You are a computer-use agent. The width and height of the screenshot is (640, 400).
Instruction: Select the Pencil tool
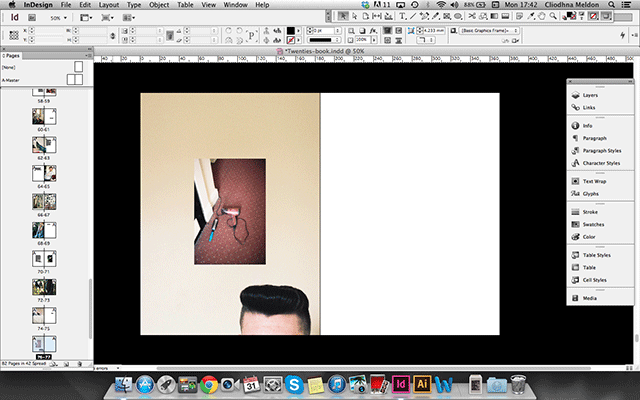[x=436, y=16]
